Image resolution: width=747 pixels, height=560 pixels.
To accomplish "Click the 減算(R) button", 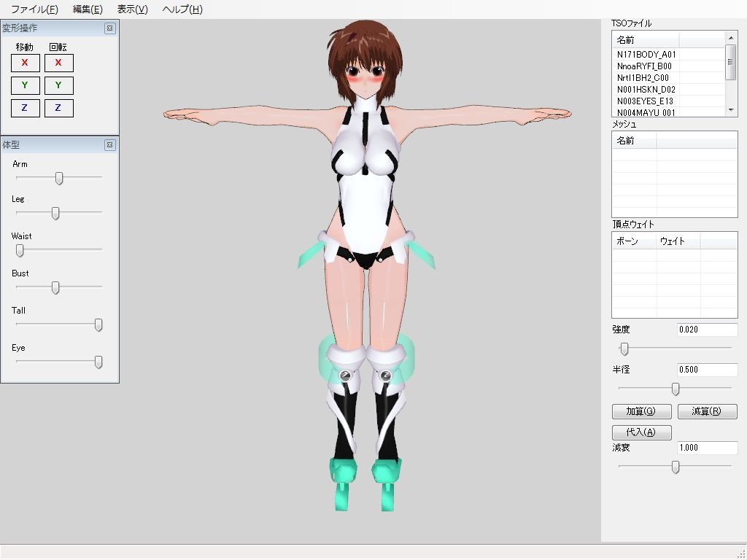I will click(x=707, y=411).
